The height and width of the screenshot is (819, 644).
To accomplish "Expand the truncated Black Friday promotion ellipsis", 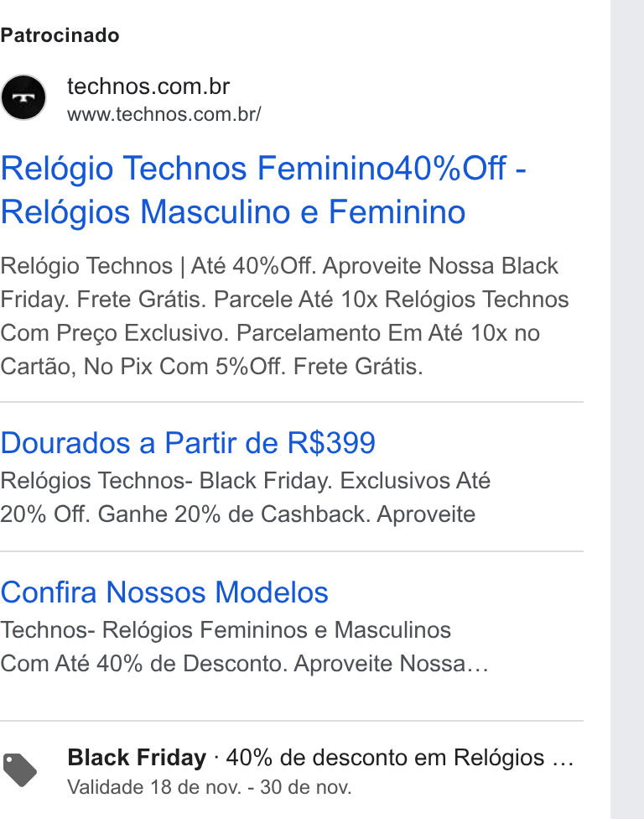I will click(563, 759).
